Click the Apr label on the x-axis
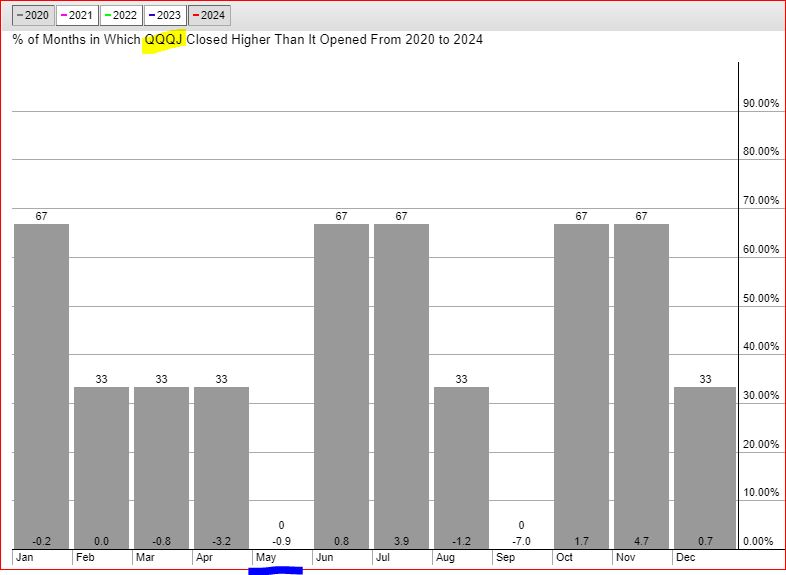Viewport: 786px width, 575px height. [205, 557]
